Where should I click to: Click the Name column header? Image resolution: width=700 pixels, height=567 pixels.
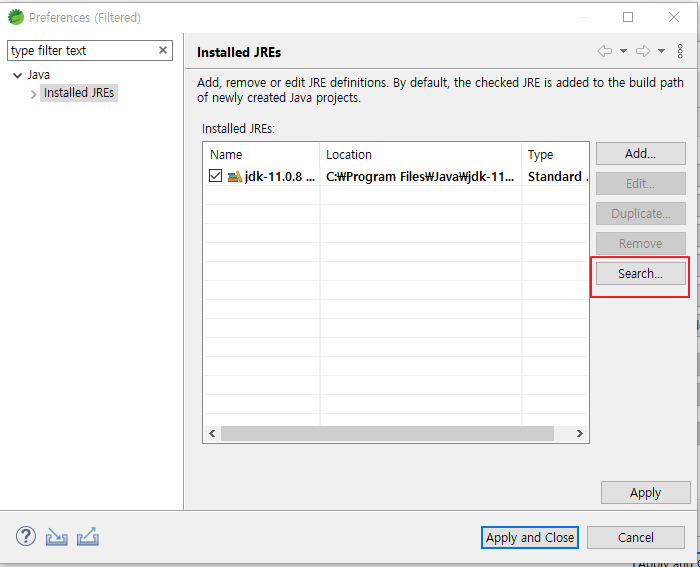(x=262, y=154)
